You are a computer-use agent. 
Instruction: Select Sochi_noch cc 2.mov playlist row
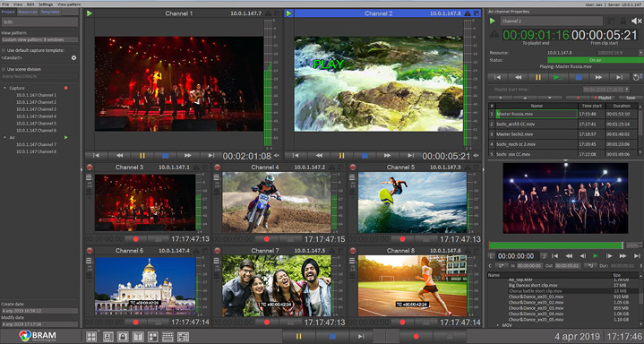pos(563,144)
